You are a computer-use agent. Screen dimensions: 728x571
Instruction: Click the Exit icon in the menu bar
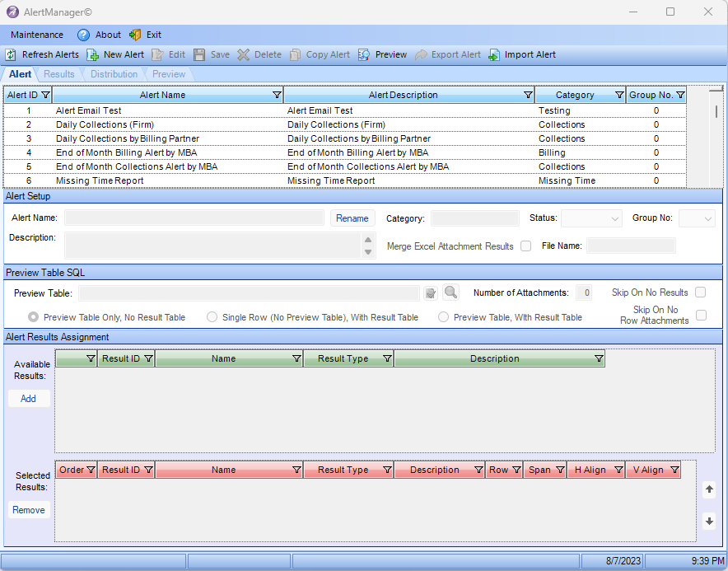[x=137, y=35]
